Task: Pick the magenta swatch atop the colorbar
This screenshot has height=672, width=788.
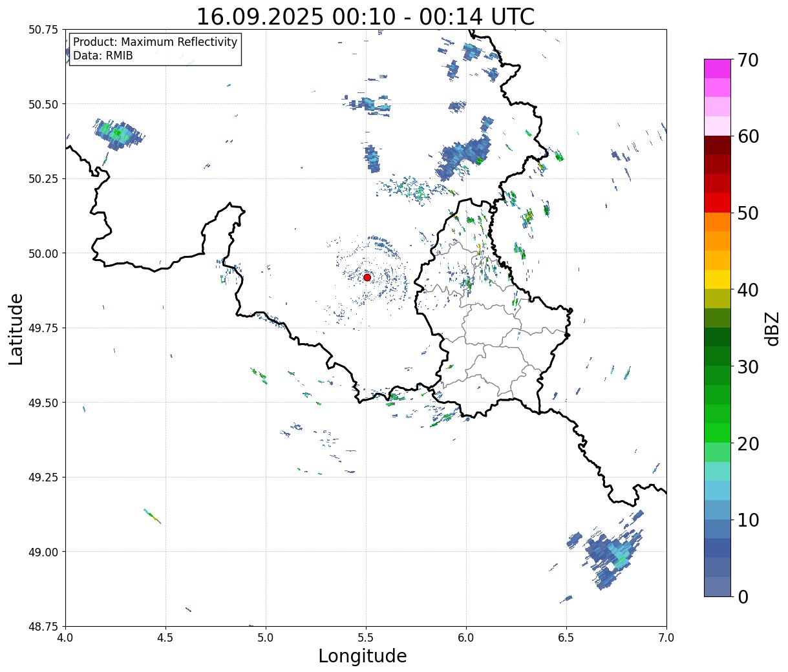Action: 718,68
